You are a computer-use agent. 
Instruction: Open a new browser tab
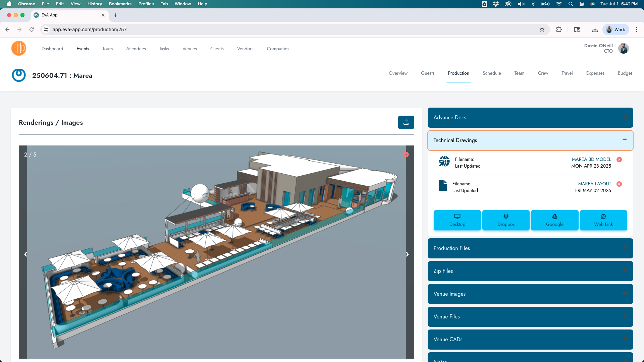click(x=115, y=15)
